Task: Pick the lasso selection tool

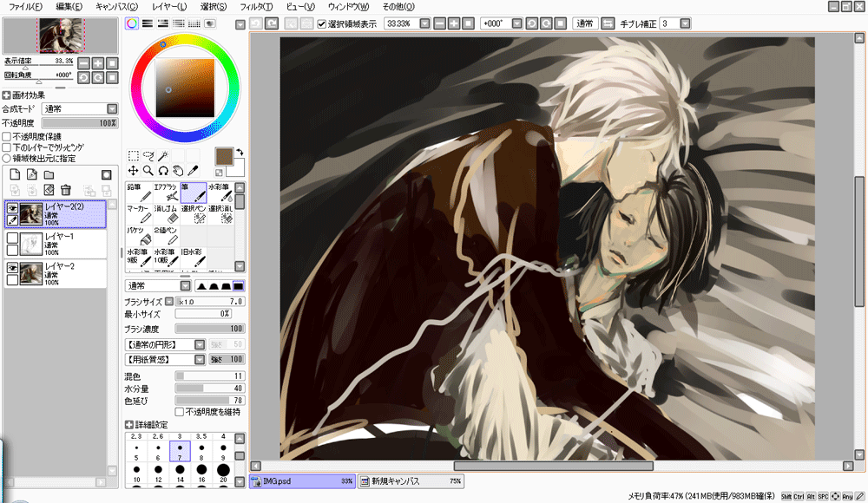Action: click(148, 155)
